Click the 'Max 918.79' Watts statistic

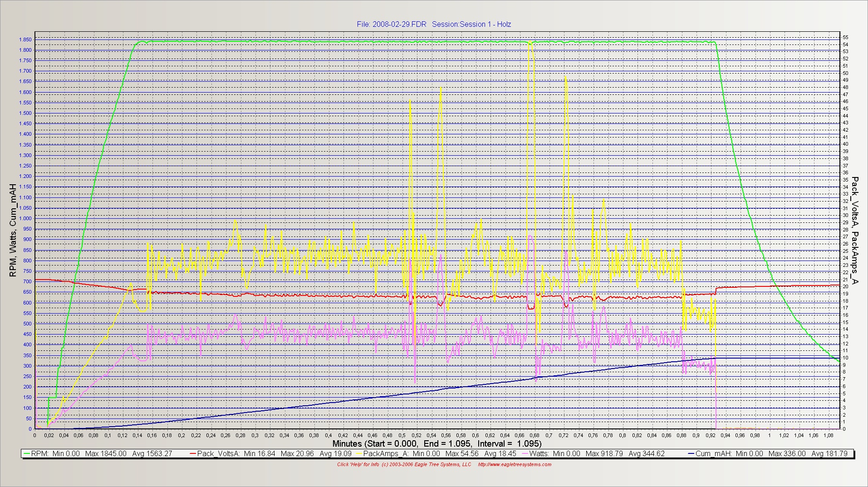tap(604, 453)
